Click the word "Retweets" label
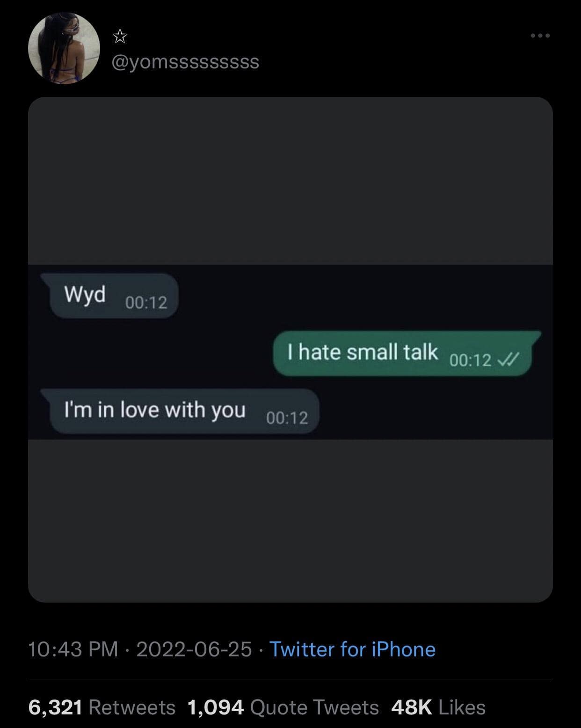Viewport: 581px width, 728px height. (x=132, y=707)
